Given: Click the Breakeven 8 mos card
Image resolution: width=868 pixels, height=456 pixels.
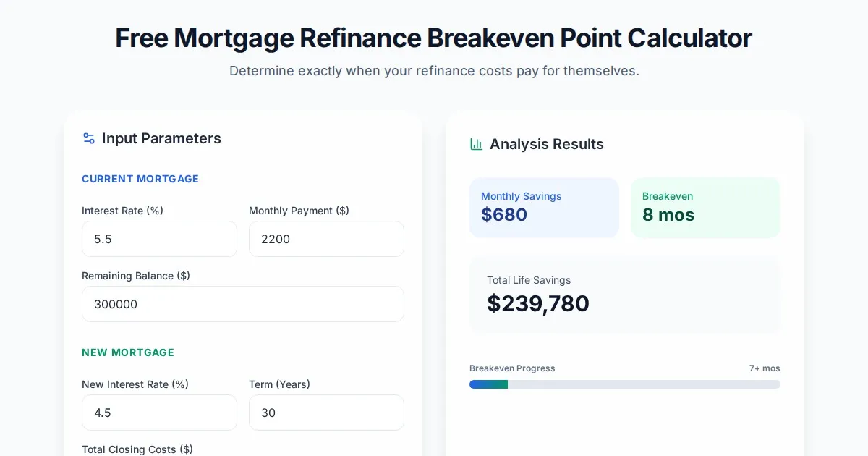Looking at the screenshot, I should (705, 208).
